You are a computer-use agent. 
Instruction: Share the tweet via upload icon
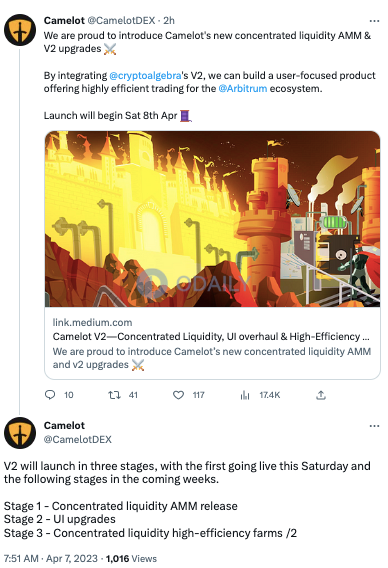point(321,395)
